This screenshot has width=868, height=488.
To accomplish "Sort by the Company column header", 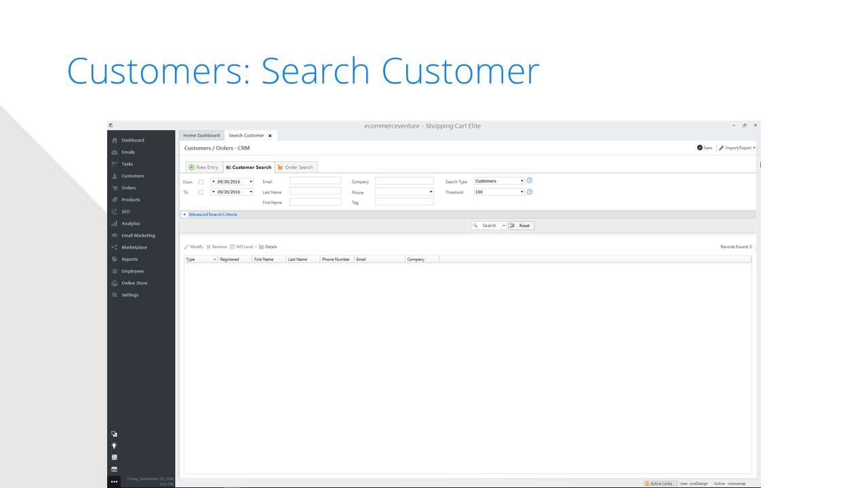I will pos(422,260).
